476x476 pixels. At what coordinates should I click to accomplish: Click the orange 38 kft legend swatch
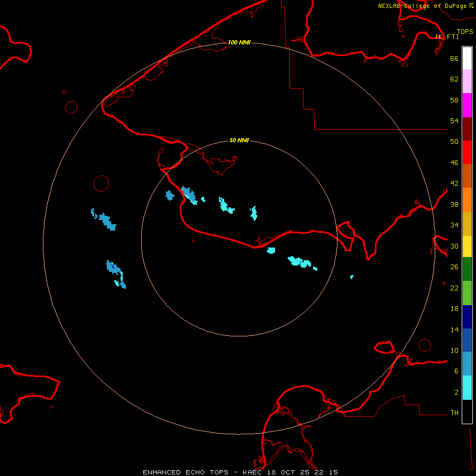tap(467, 200)
